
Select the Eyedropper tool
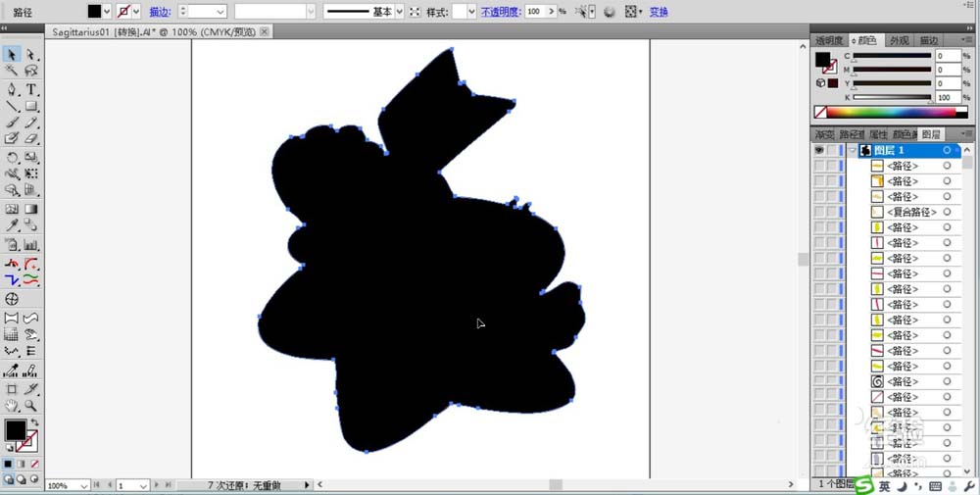coord(12,225)
